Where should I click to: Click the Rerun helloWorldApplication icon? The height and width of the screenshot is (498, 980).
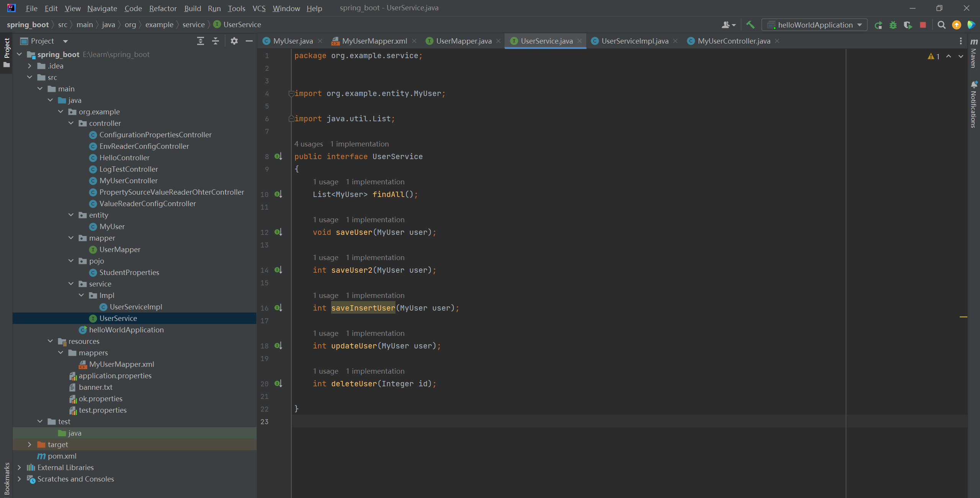[x=878, y=25]
